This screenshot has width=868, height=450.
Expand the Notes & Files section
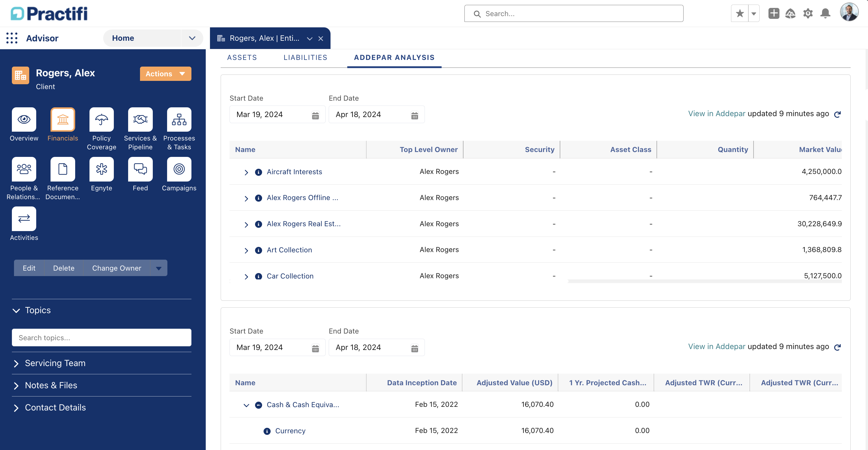[x=16, y=386]
